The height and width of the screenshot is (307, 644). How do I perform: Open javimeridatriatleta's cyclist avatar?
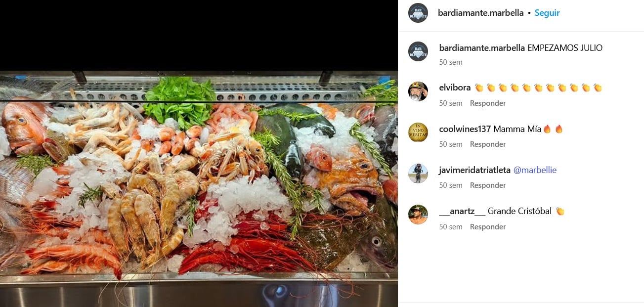pyautogui.click(x=418, y=174)
